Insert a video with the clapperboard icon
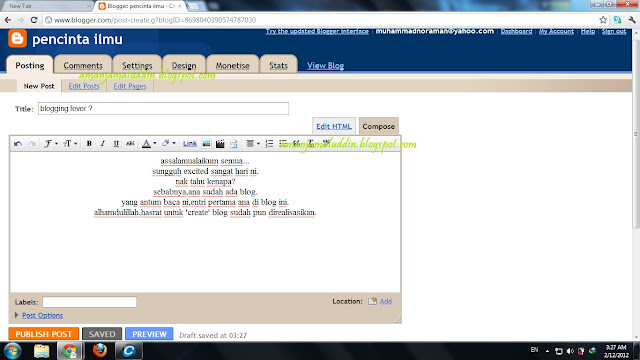Image resolution: width=640 pixels, height=360 pixels. coord(220,144)
